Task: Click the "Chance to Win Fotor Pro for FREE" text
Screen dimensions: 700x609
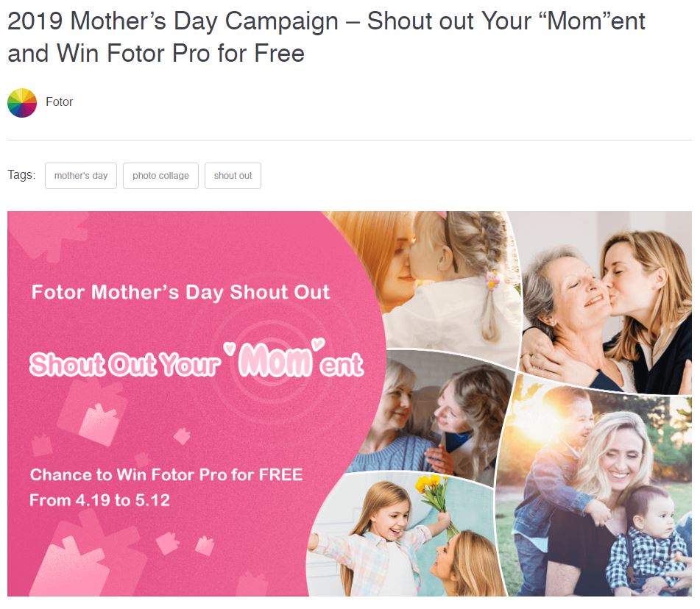Action: tap(166, 474)
